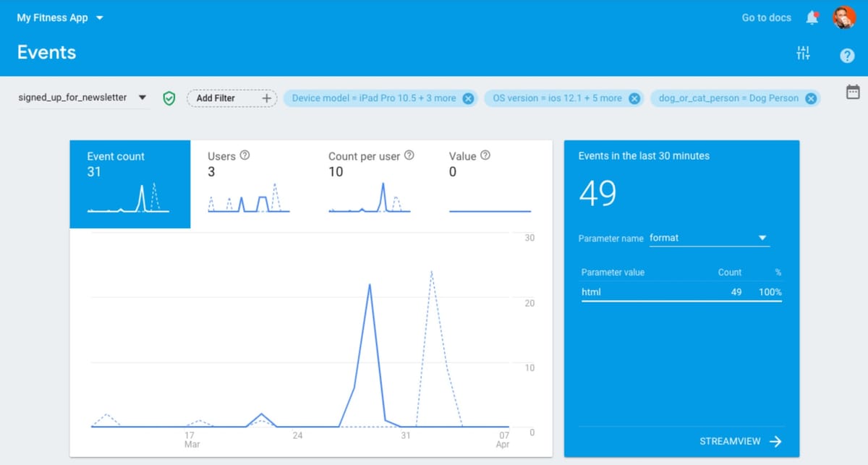Click Events in the last 30 minutes heading
Screen dimensions: 868x465
(x=644, y=155)
